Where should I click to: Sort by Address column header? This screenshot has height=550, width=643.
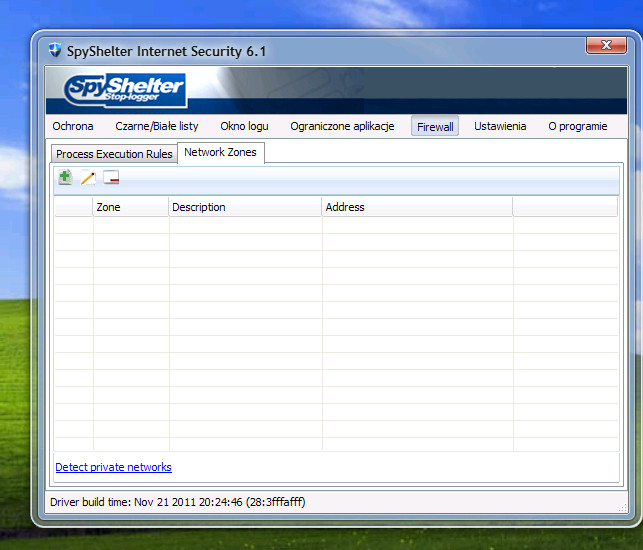417,207
